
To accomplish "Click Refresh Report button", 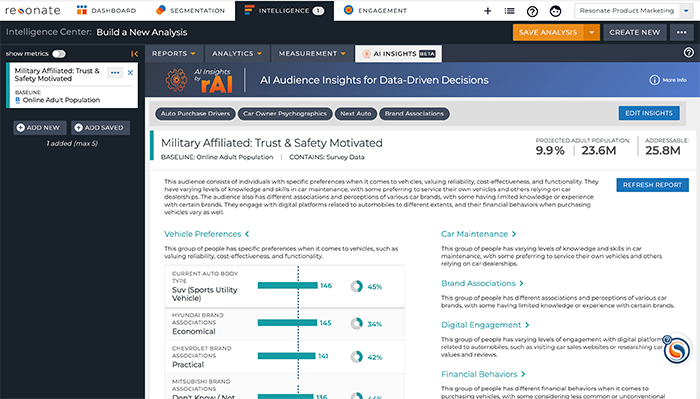I will pyautogui.click(x=652, y=185).
